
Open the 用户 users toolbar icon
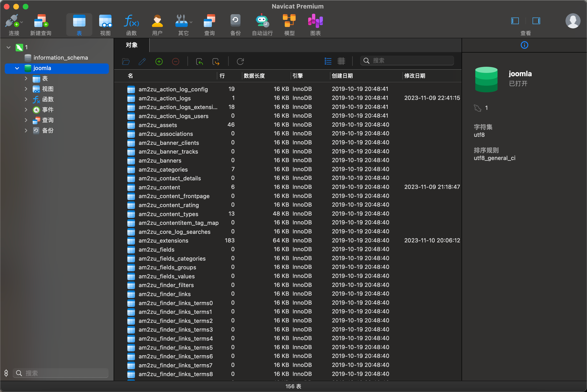157,21
